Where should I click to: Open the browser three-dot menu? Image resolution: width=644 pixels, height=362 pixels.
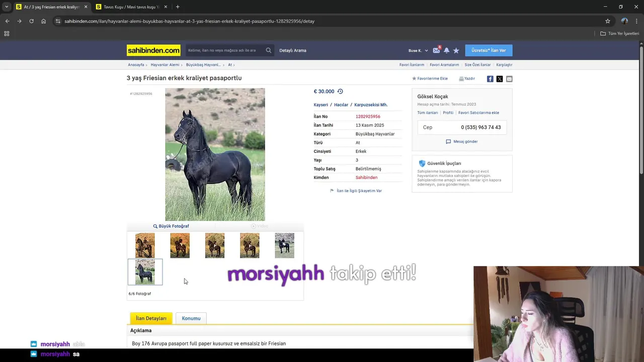coord(637,21)
